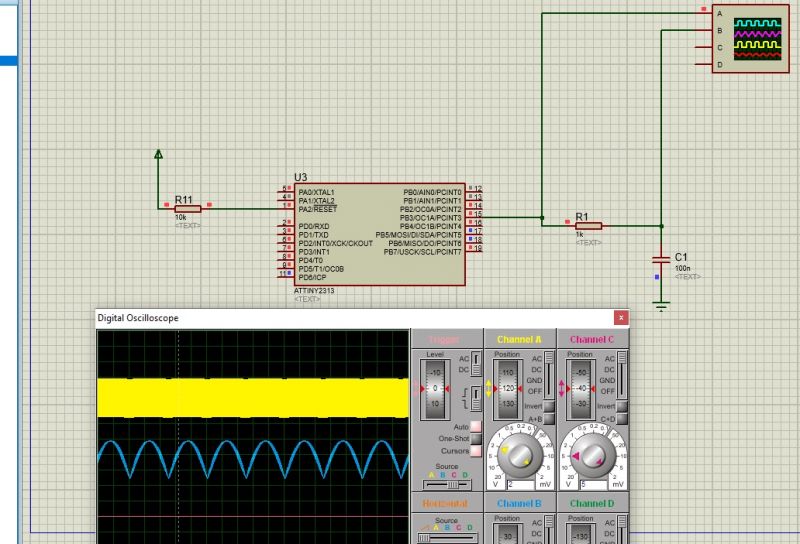Close the Digital Oscilloscope window

coord(622,318)
